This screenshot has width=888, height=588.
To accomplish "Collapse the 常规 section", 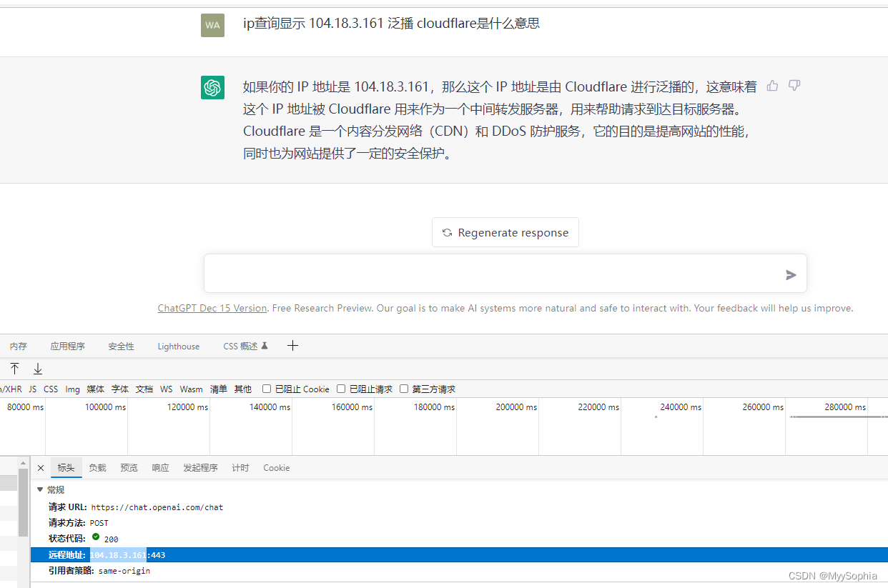I will [40, 489].
